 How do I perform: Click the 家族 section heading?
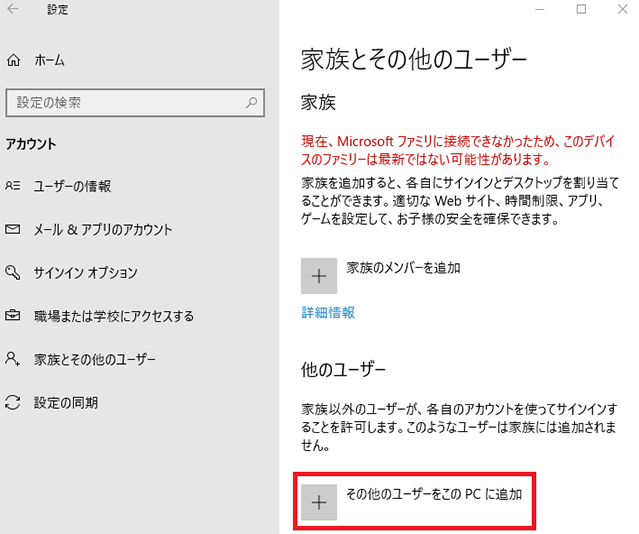pos(318,102)
